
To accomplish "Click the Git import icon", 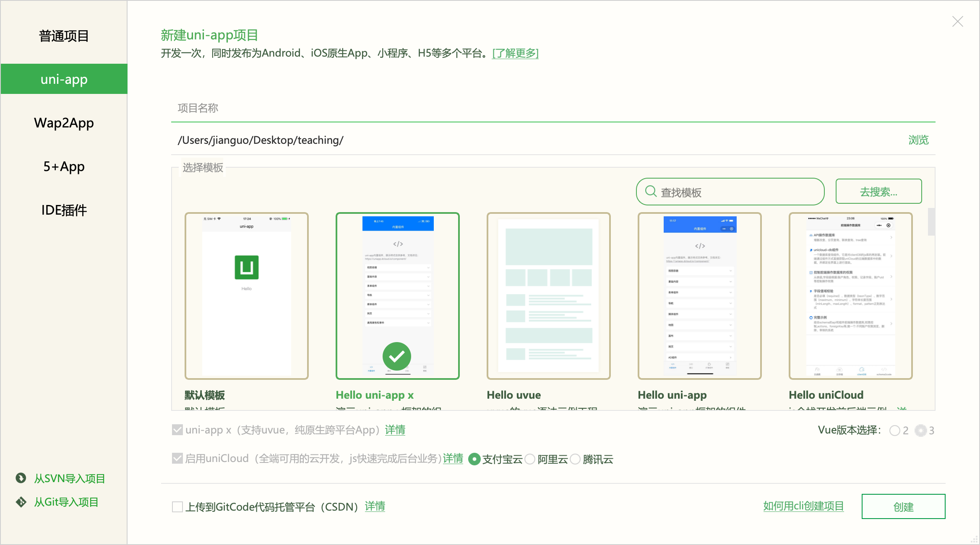I will [x=21, y=502].
